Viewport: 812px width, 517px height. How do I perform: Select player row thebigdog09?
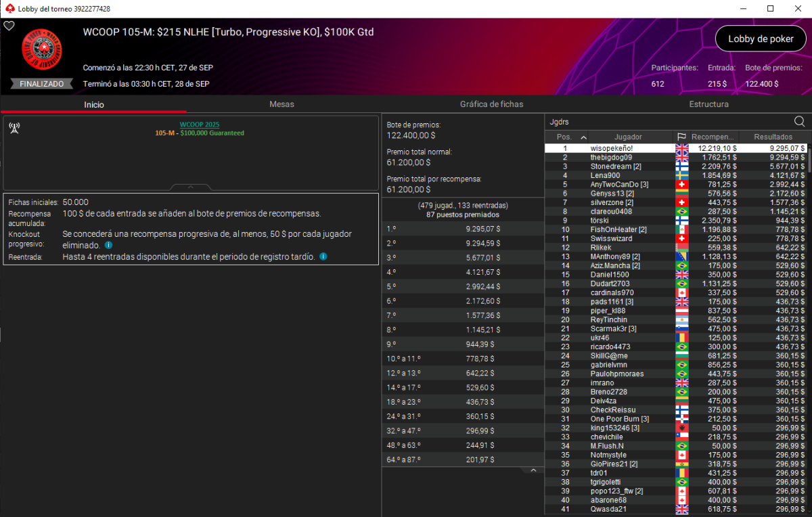[x=676, y=157]
